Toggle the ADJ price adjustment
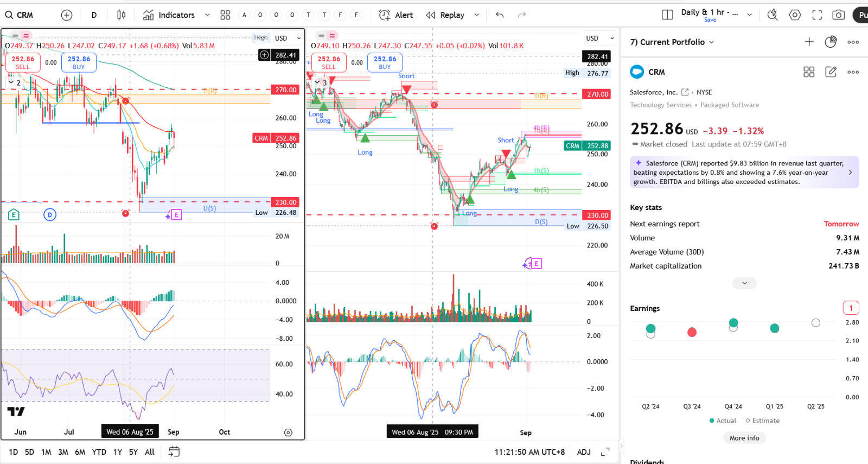Viewport: 868px width, 464px height. click(584, 452)
